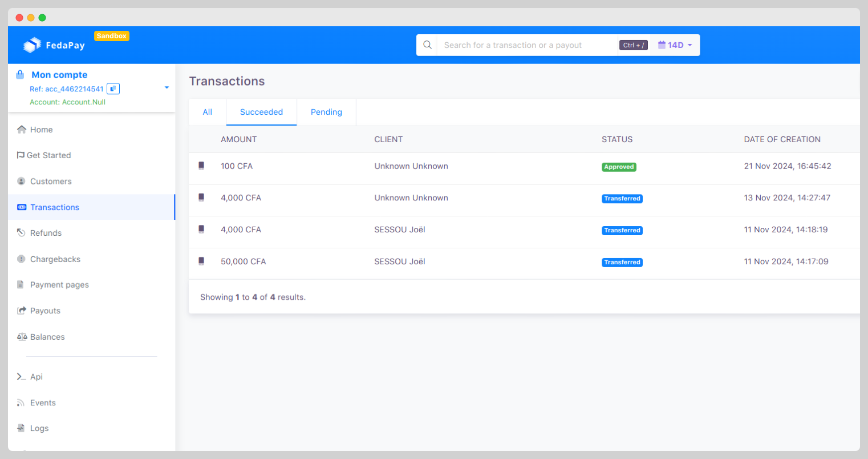Select the Refunds icon in sidebar
Image resolution: width=868 pixels, height=459 pixels.
pyautogui.click(x=21, y=233)
